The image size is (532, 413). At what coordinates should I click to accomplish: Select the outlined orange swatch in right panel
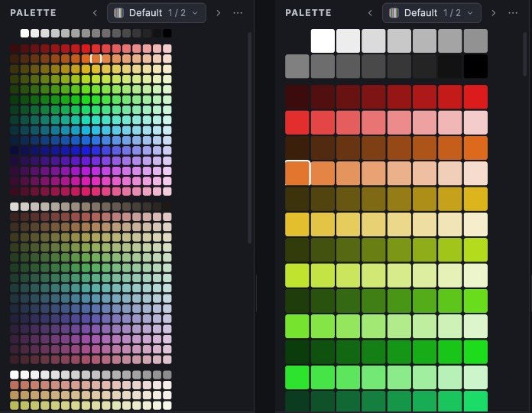tap(297, 173)
